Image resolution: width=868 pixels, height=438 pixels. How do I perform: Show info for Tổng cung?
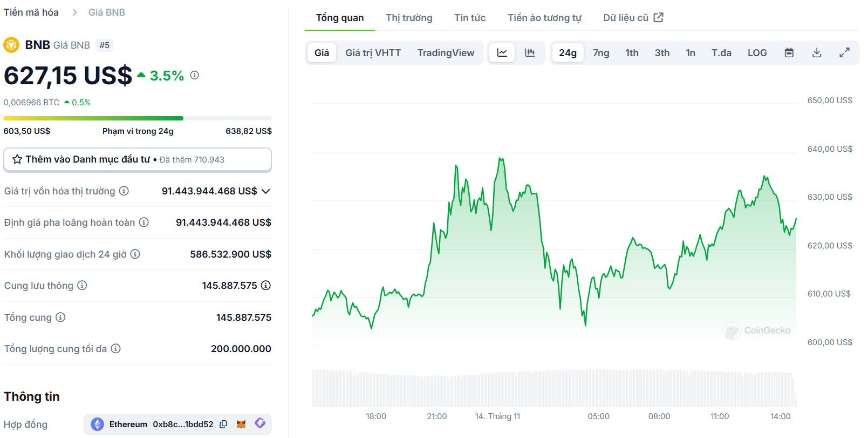tap(60, 317)
